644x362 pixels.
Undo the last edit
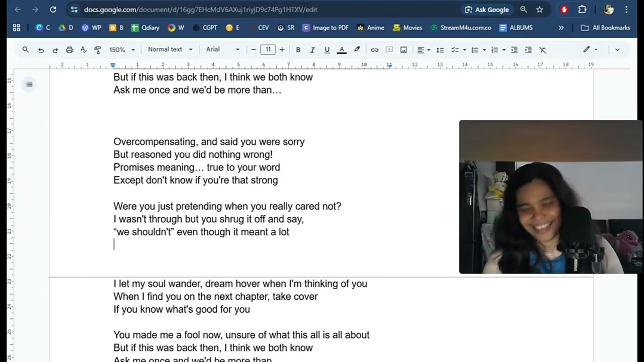click(41, 50)
